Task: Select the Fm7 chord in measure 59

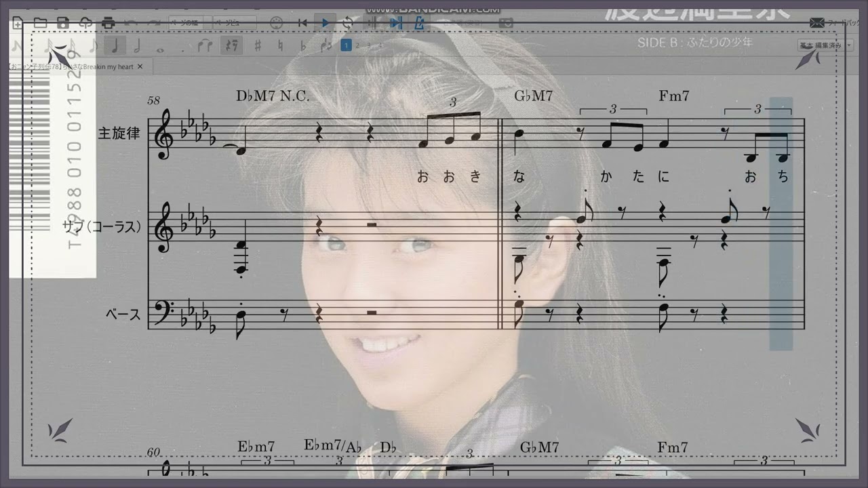Action: point(674,96)
